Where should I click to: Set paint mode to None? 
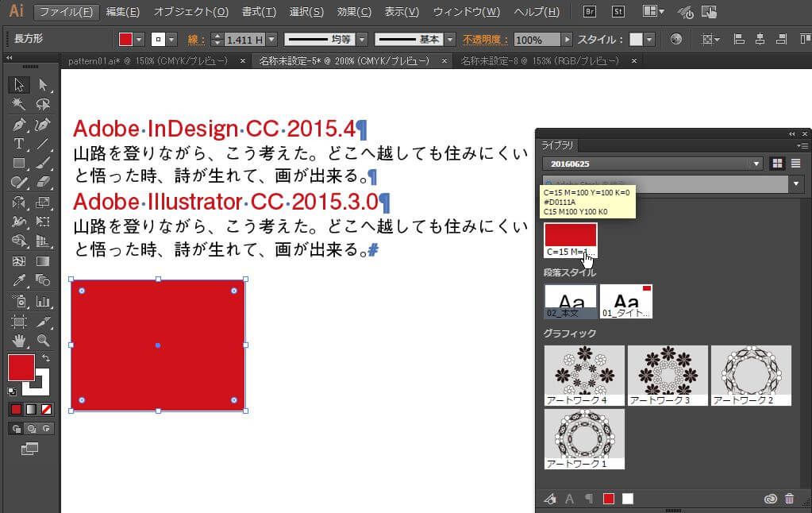46,409
